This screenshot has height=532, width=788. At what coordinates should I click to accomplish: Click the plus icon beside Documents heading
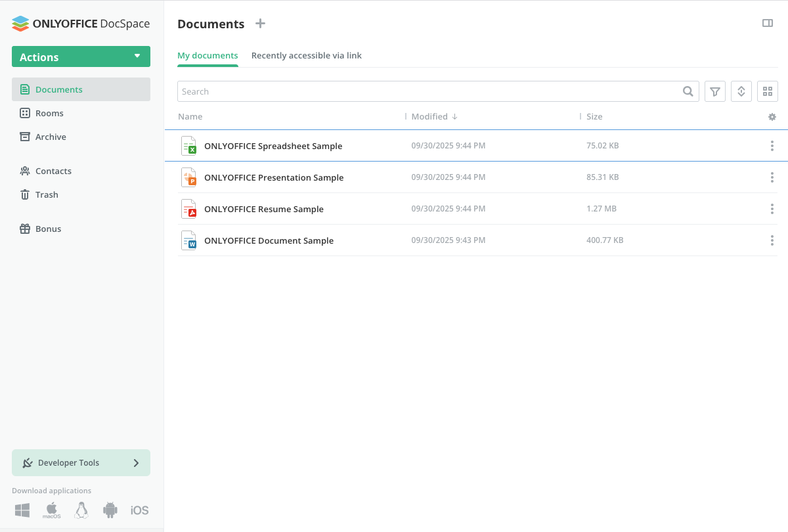pos(261,24)
